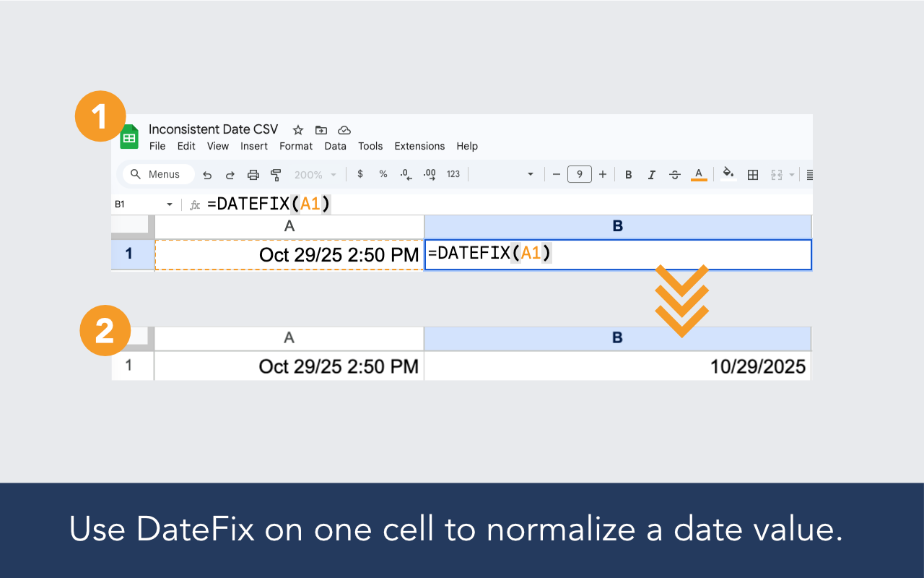Open the Extensions menu

(419, 146)
